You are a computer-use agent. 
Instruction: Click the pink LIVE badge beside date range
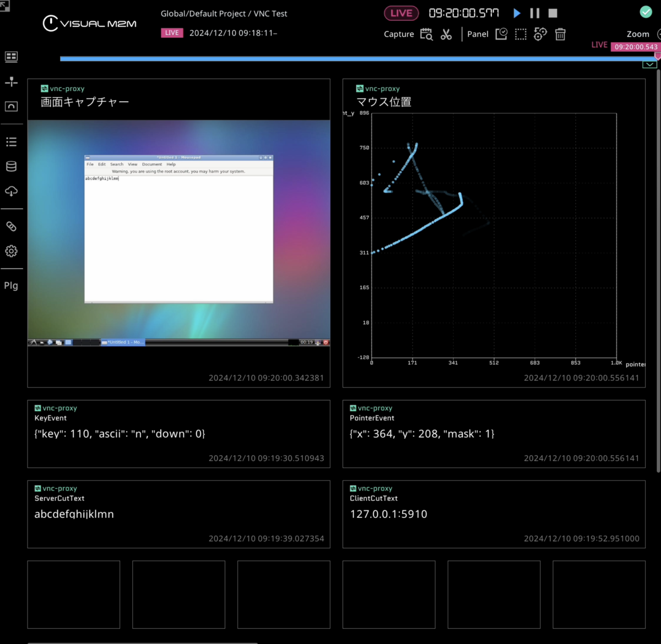[x=172, y=33]
